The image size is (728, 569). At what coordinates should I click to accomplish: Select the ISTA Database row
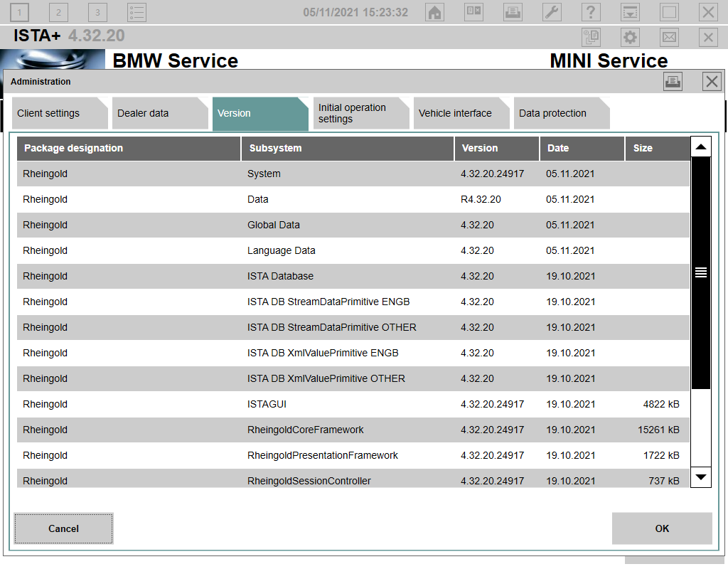coord(353,276)
